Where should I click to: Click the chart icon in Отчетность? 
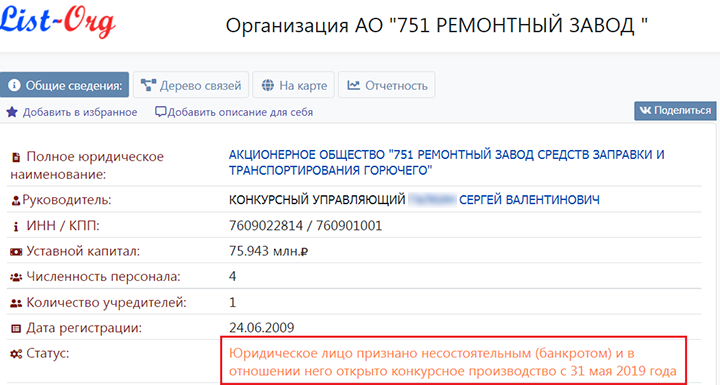(353, 85)
